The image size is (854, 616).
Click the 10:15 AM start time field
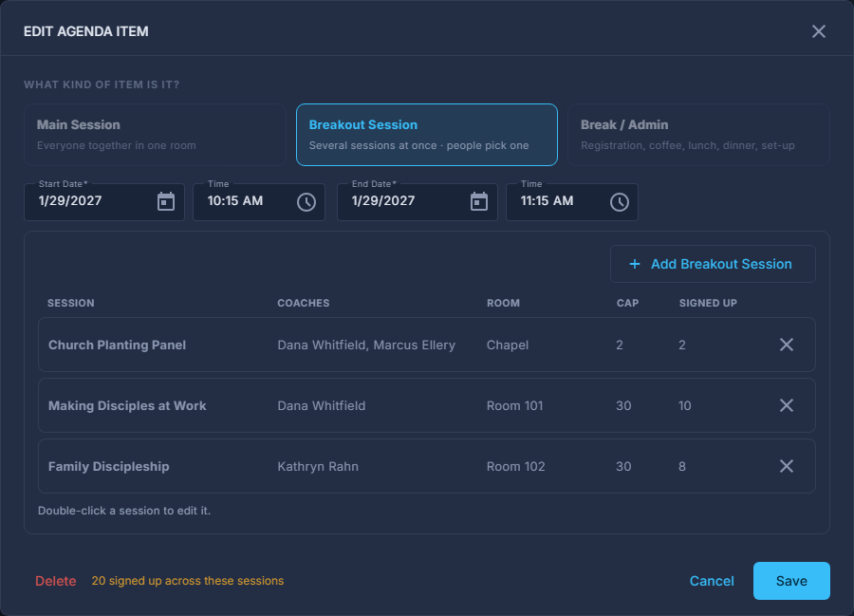[259, 202]
